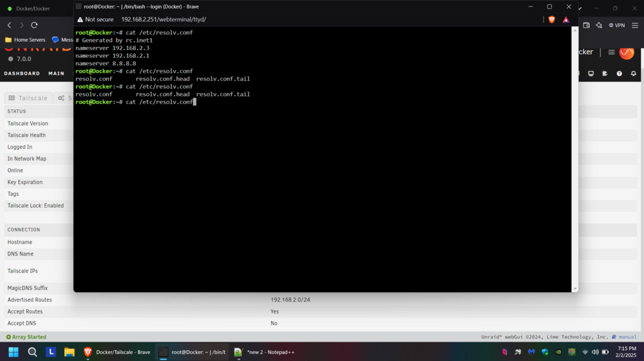Viewport: 644px width, 361px height.
Task: Click the NVIDIA tray icon
Action: [558, 352]
